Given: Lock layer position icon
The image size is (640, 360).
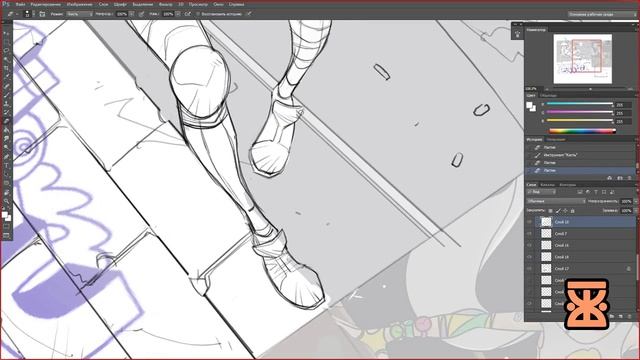Looking at the screenshot, I should [x=565, y=211].
